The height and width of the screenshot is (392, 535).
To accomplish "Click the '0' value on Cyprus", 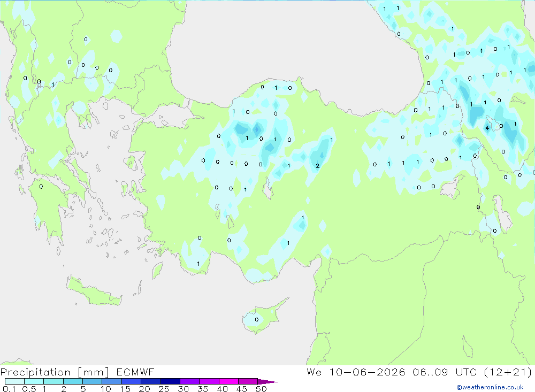I will (257, 320).
